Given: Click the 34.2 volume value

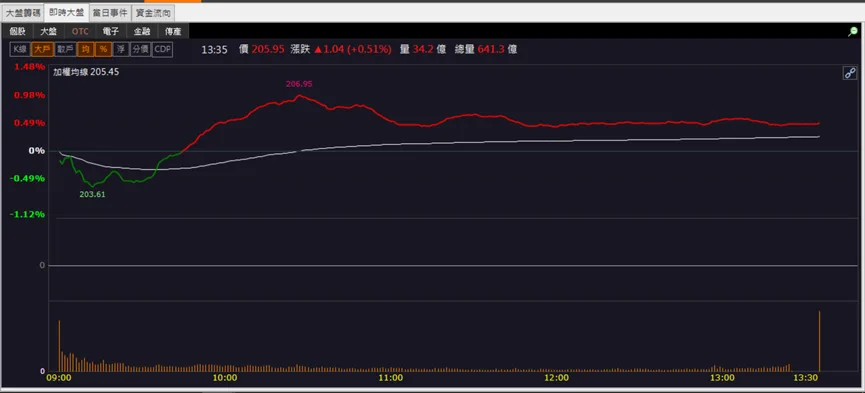Looking at the screenshot, I should [x=424, y=49].
